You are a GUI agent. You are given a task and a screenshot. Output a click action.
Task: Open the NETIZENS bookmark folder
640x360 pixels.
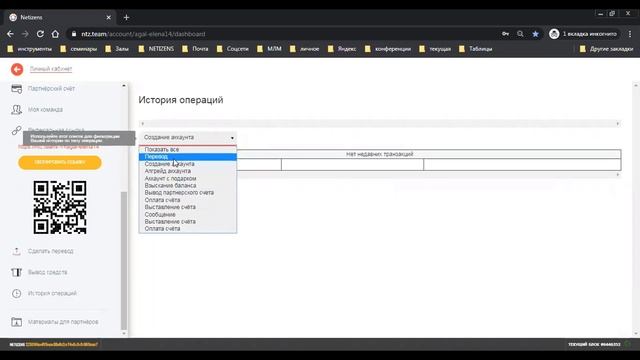point(156,49)
